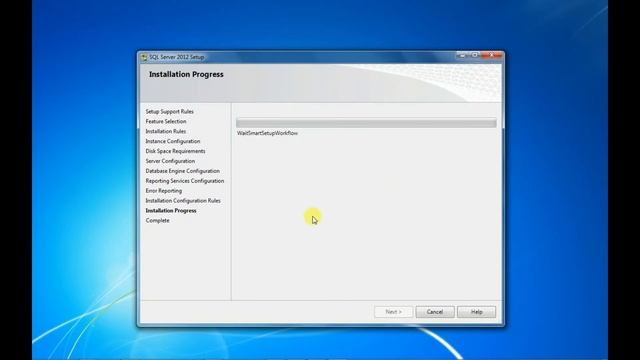Screen dimensions: 640x360
Task: Click the SQL Server Setup title bar icon
Action: tap(144, 57)
